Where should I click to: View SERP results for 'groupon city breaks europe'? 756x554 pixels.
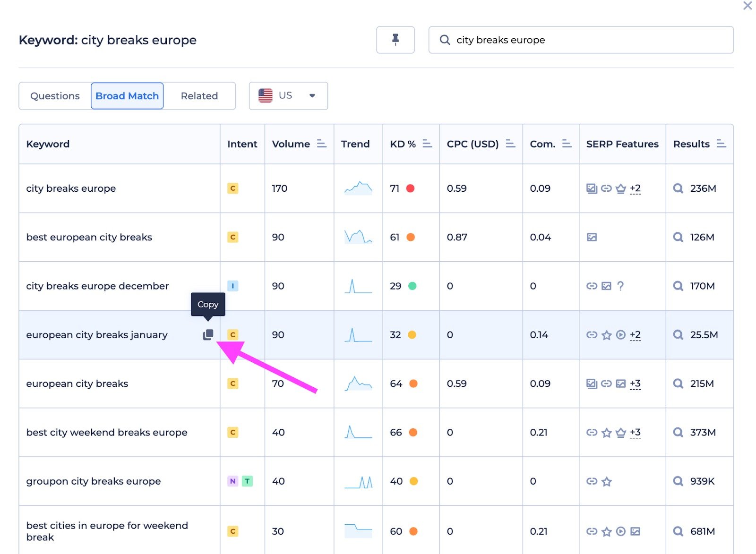point(678,481)
